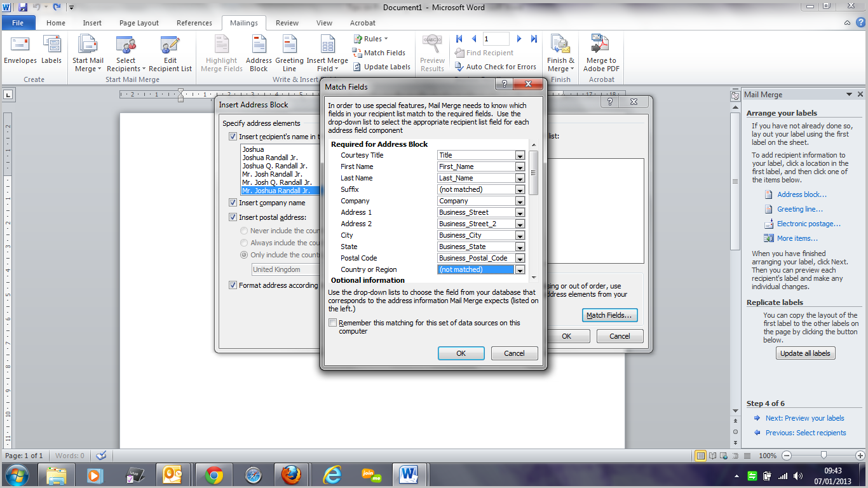
Task: Click the record number input box
Action: (496, 39)
